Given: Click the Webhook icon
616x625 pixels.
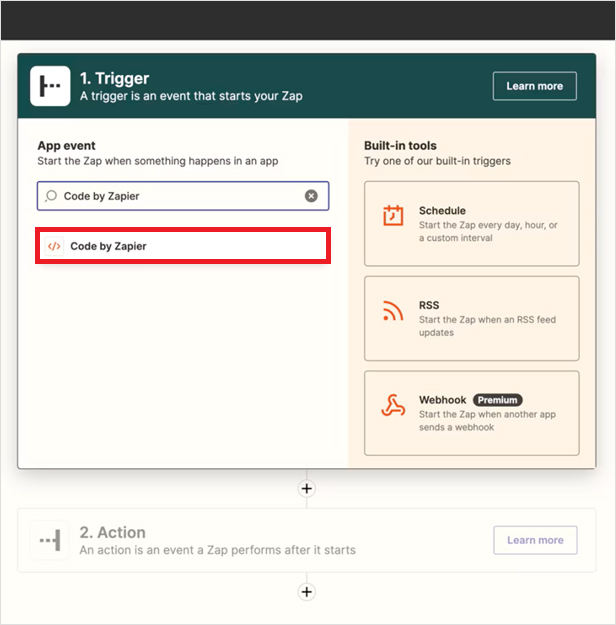Looking at the screenshot, I should tap(393, 405).
